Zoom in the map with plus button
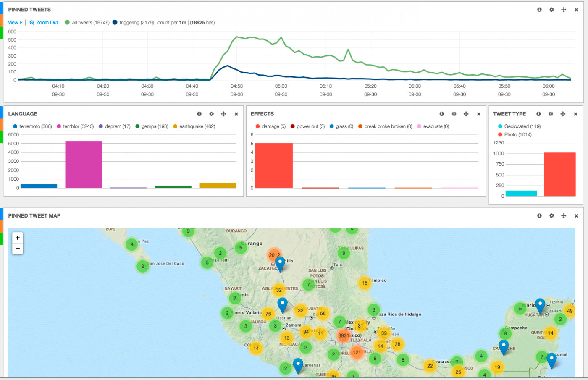Viewport: 588px width, 380px height. tap(18, 238)
